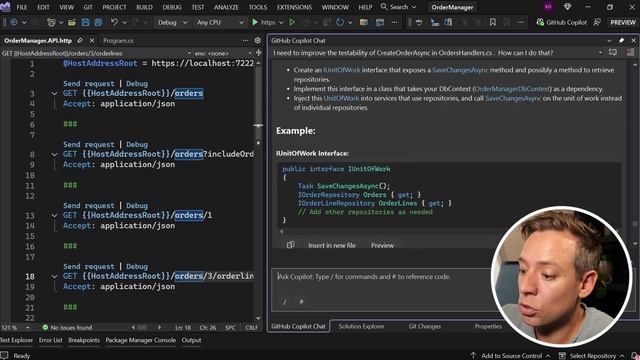Click the purple account avatar icon
The height and width of the screenshot is (360, 640).
[x=548, y=7]
